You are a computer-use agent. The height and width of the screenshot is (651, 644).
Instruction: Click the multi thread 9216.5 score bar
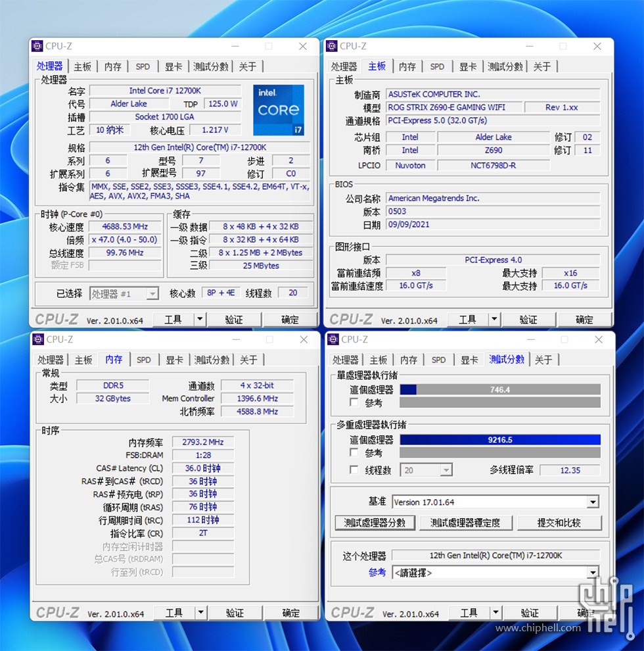(500, 440)
